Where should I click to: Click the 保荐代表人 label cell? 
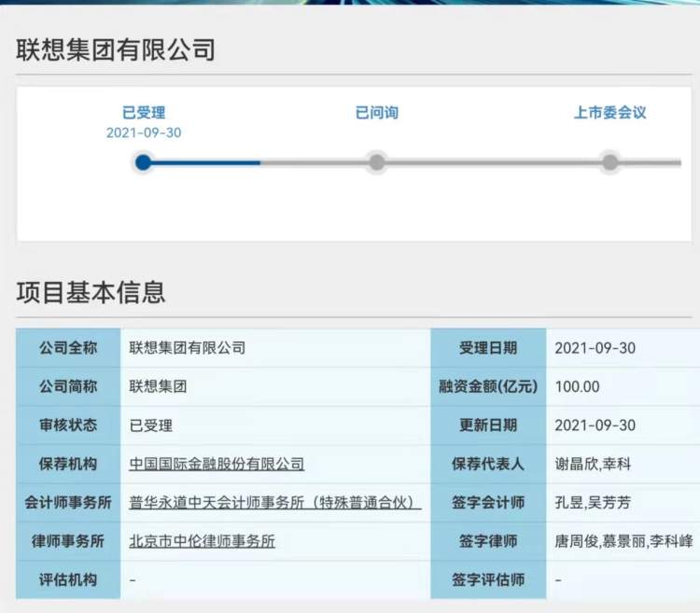click(488, 464)
